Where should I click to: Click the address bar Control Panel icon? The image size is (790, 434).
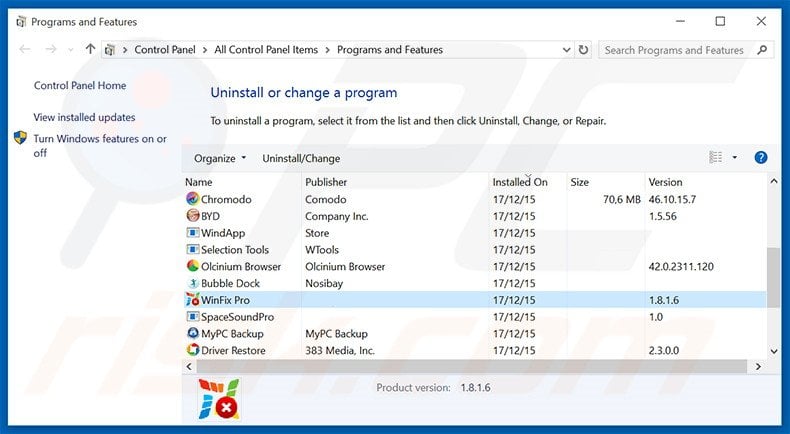click(x=110, y=50)
